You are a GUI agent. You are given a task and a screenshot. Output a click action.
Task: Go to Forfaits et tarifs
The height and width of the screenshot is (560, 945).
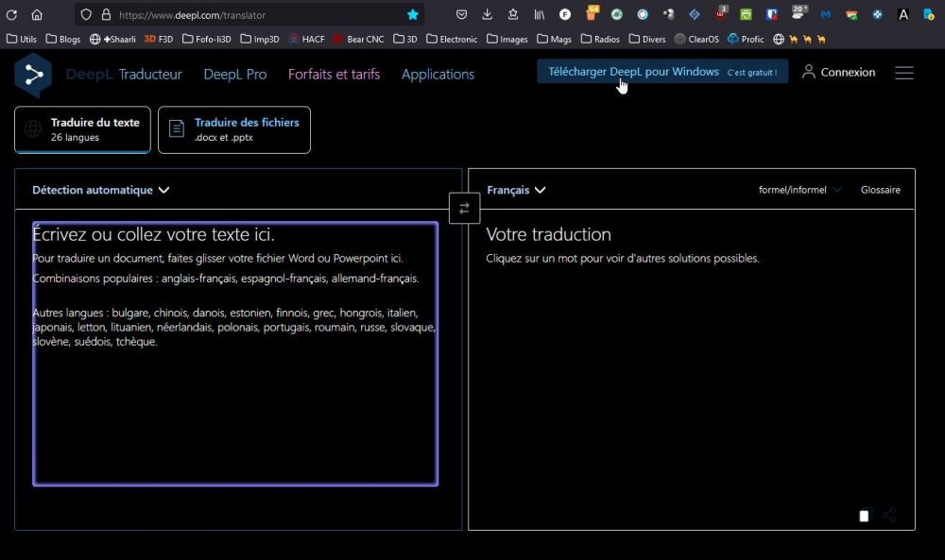tap(334, 74)
